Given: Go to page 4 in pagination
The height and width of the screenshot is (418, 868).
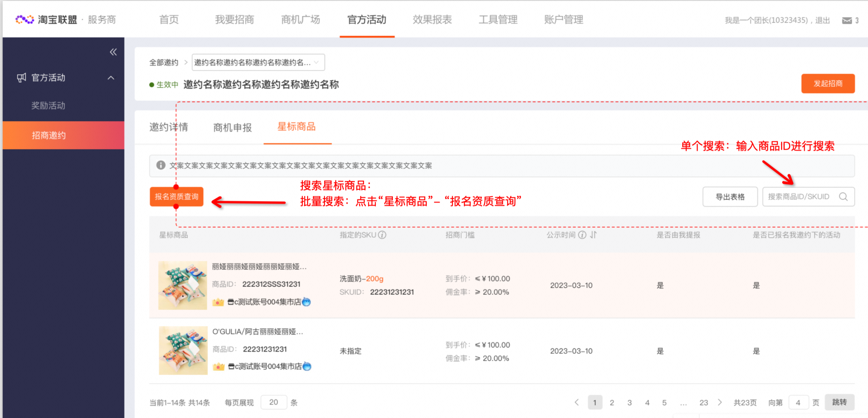Looking at the screenshot, I should coord(647,403).
